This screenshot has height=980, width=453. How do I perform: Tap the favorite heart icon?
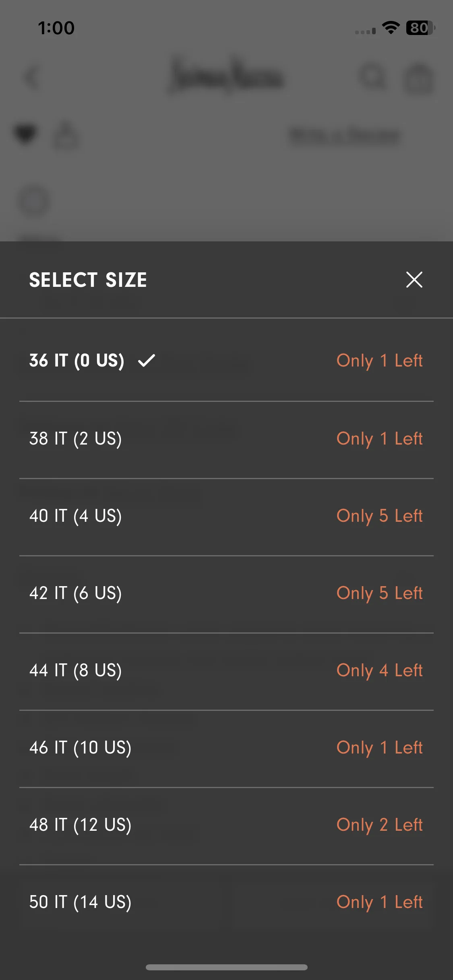(x=26, y=135)
